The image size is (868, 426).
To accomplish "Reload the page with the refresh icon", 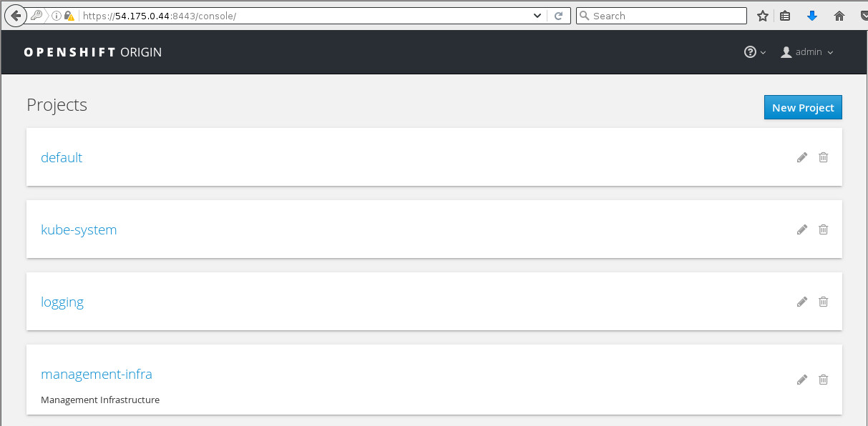I will tap(559, 16).
